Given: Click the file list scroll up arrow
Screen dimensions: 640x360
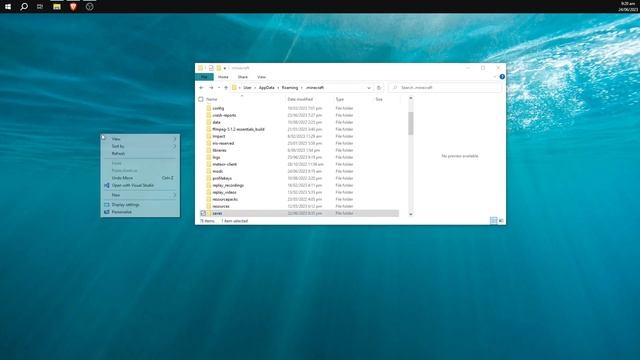Looking at the screenshot, I should (x=411, y=98).
